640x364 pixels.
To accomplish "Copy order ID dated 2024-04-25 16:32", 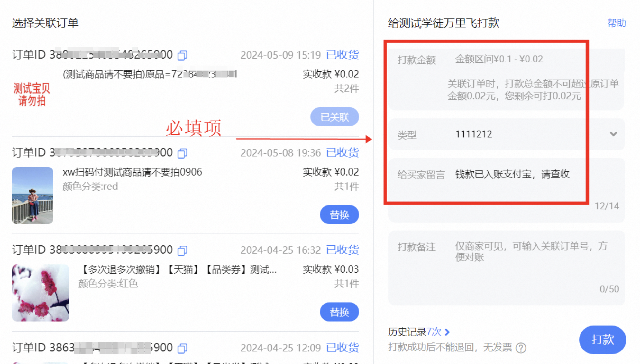I will tap(182, 250).
